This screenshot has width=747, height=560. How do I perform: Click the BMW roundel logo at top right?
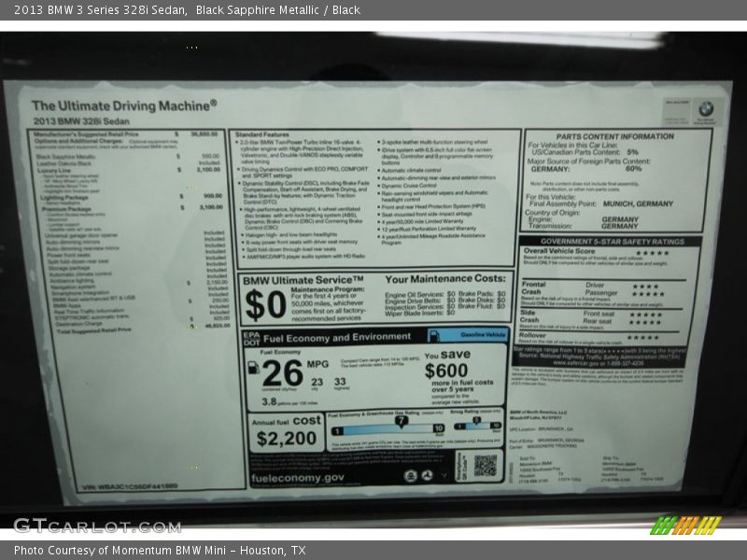tap(707, 107)
